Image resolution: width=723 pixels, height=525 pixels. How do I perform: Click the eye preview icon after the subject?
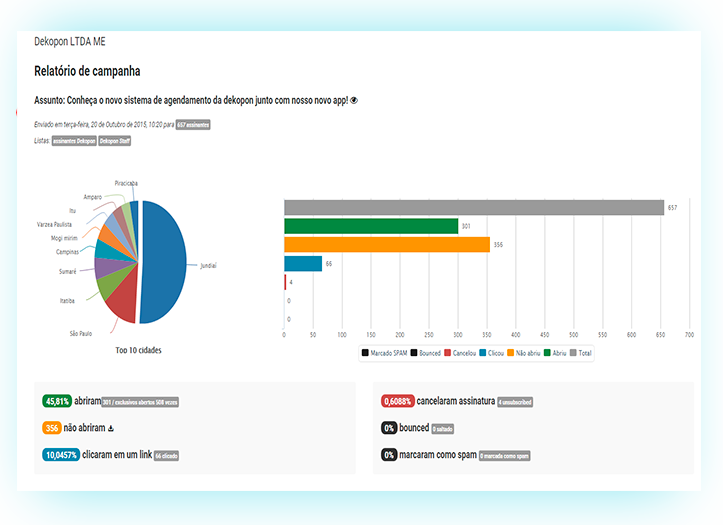[x=355, y=101]
